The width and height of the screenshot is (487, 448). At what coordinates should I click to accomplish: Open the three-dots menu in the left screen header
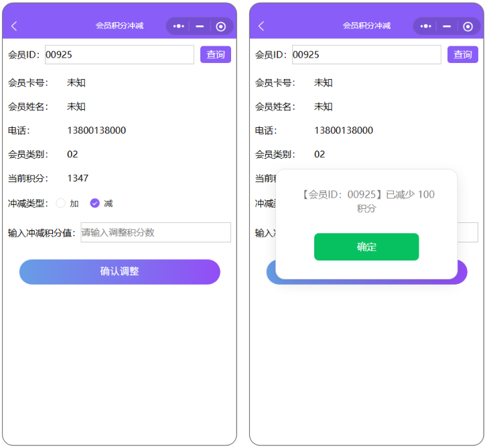click(x=178, y=26)
